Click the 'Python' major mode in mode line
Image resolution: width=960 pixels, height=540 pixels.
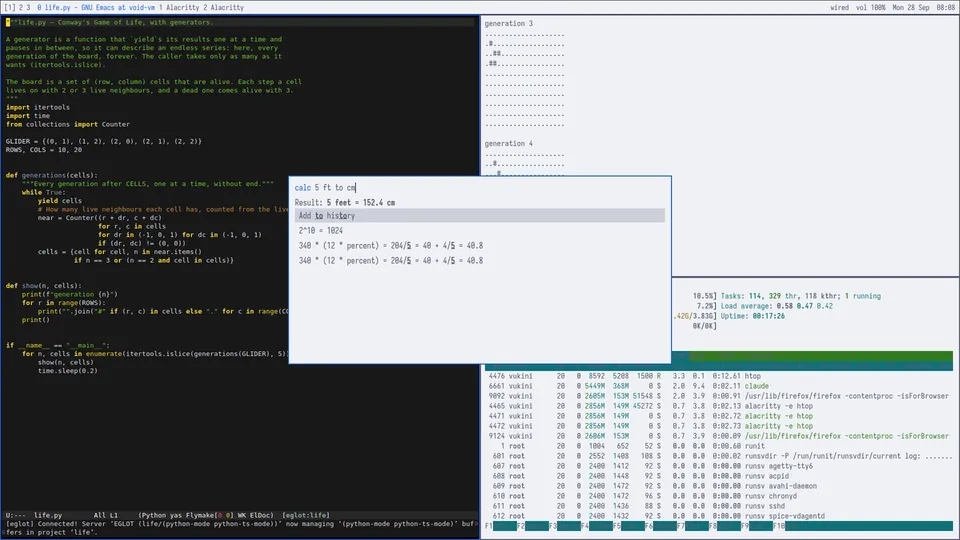155,516
